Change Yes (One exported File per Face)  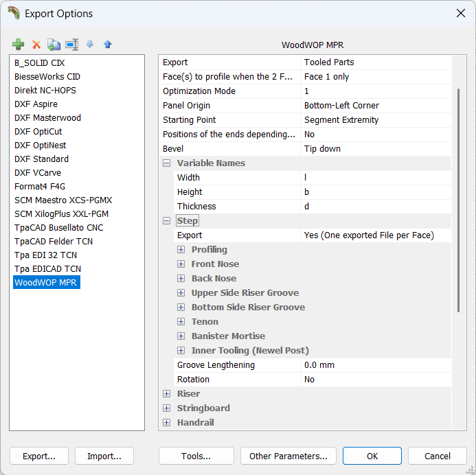click(376, 235)
